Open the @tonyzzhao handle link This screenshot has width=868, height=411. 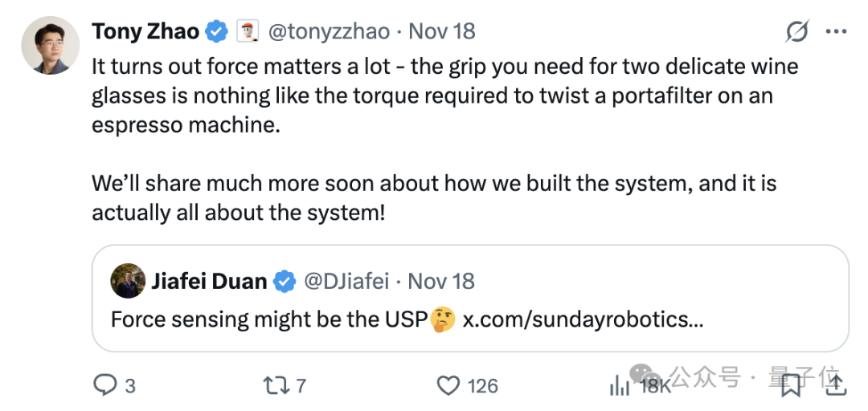coord(328,31)
